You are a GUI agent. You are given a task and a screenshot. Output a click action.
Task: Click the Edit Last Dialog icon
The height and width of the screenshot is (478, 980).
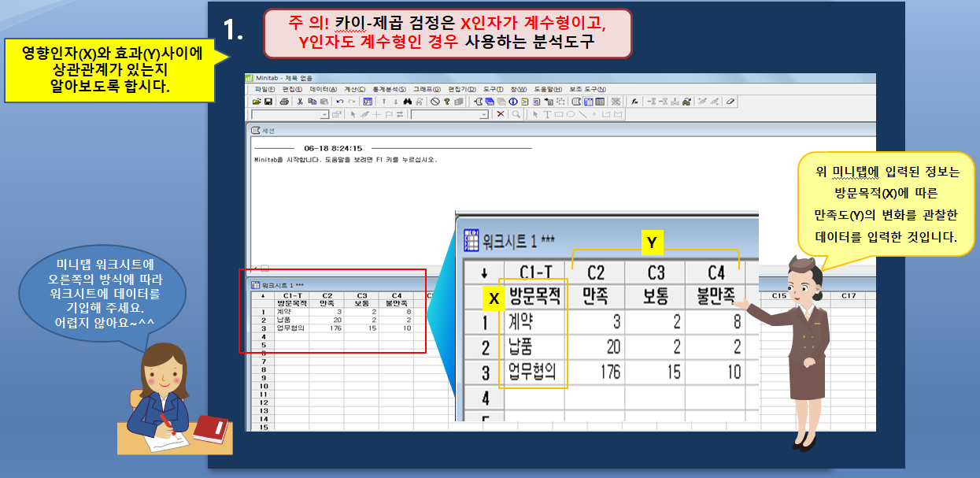(x=368, y=102)
